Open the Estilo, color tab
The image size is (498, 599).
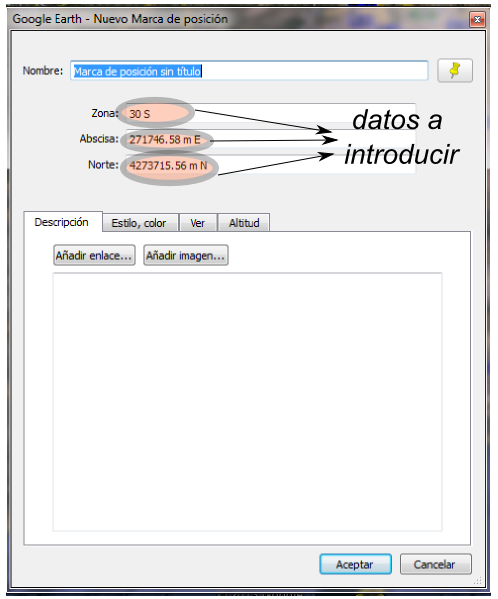(140, 223)
